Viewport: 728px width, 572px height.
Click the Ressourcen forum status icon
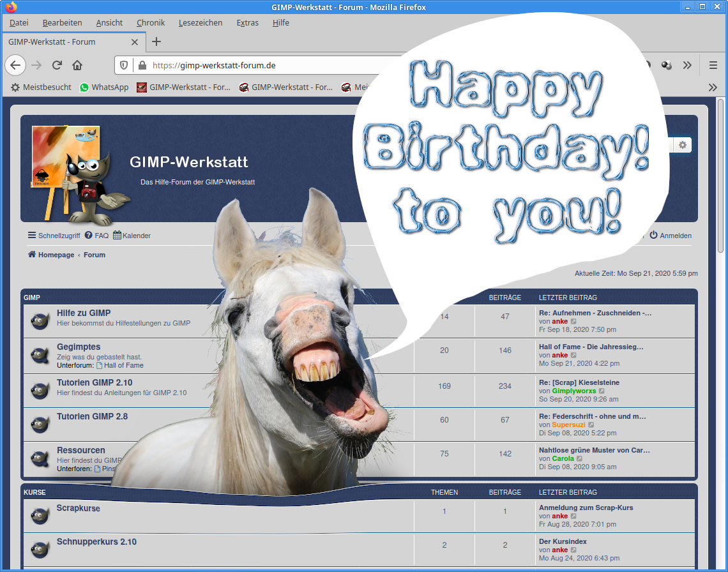pos(40,459)
